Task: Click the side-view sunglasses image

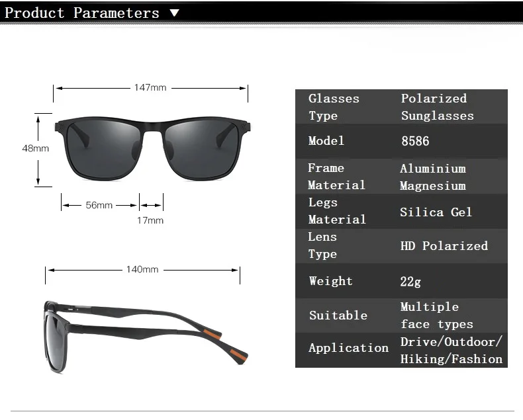Action: [x=146, y=337]
